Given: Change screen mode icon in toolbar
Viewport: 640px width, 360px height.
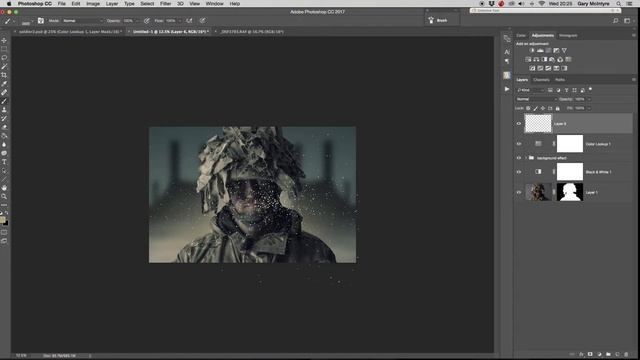Looking at the screenshot, I should [x=4, y=241].
